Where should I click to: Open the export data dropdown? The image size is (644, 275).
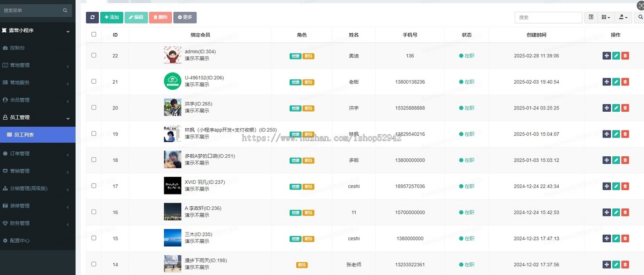click(623, 17)
